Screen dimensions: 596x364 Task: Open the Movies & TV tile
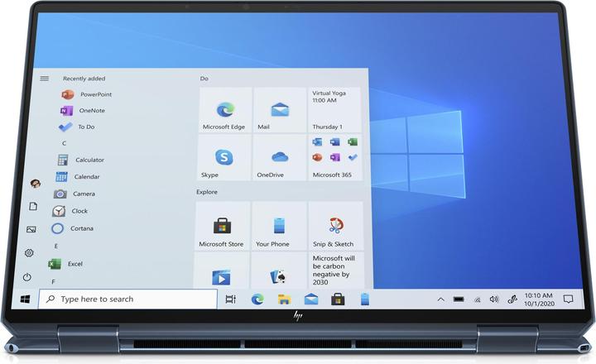click(x=222, y=271)
